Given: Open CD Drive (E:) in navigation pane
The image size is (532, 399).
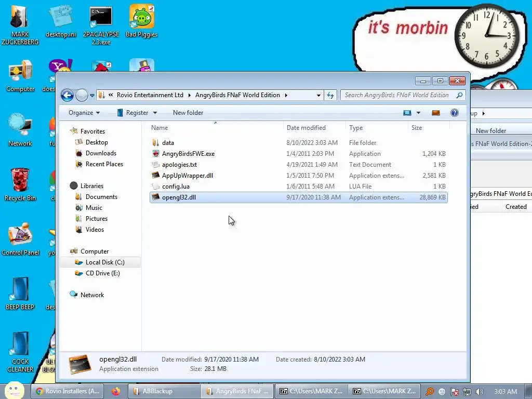Looking at the screenshot, I should [102, 273].
